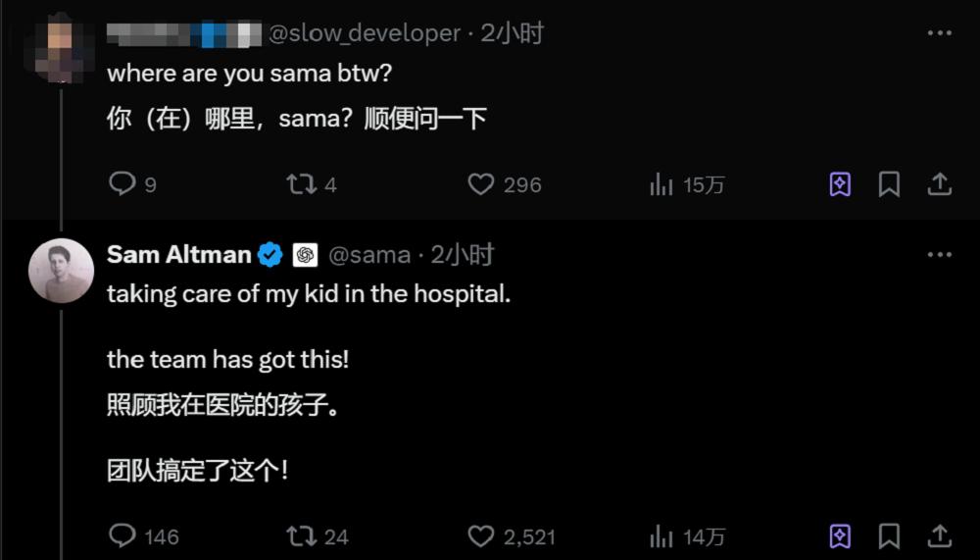View analytics for slow_developer's tweet

click(661, 184)
